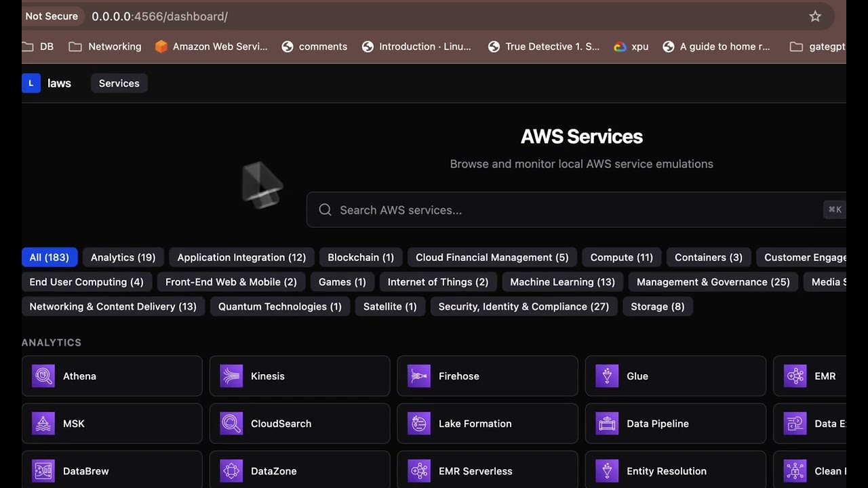This screenshot has height=488, width=868.
Task: Filter by Games (1)
Action: (x=342, y=282)
